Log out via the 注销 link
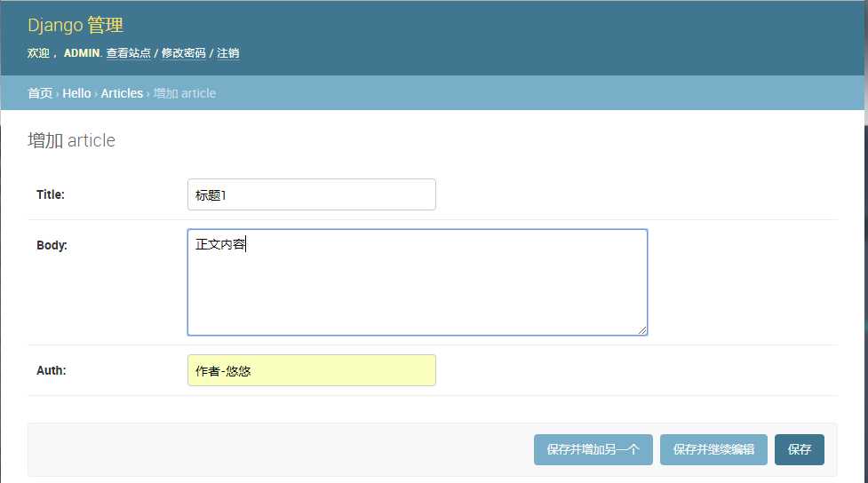This screenshot has height=483, width=868. tap(227, 53)
